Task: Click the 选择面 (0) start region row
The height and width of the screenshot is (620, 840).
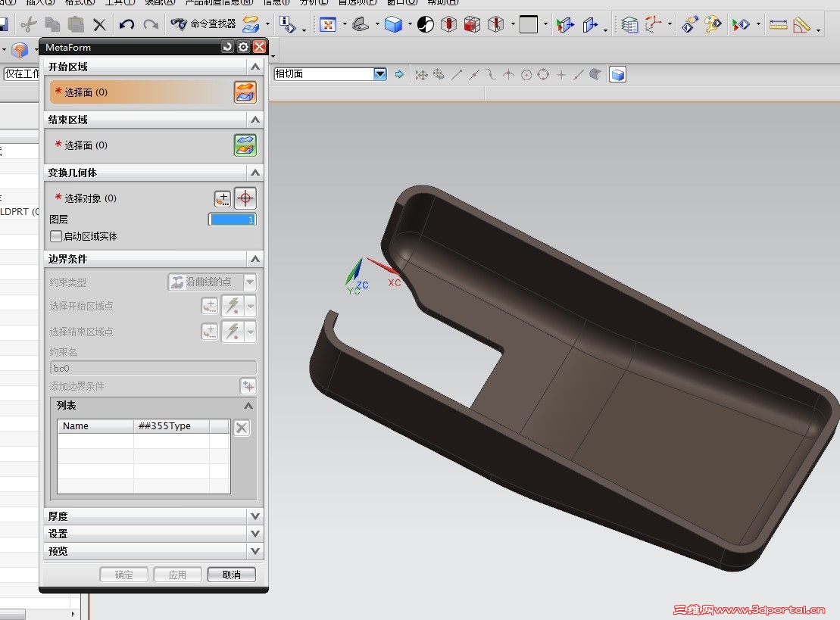Action: (x=142, y=92)
